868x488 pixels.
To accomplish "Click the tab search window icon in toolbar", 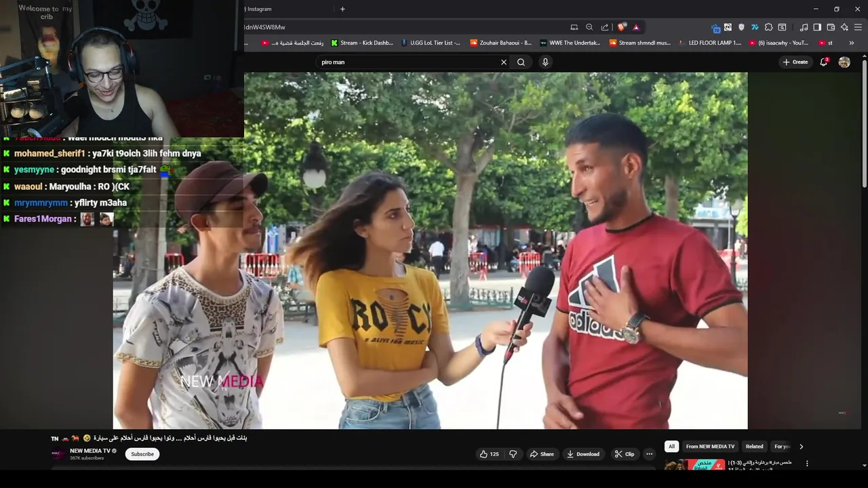I will 782,27.
